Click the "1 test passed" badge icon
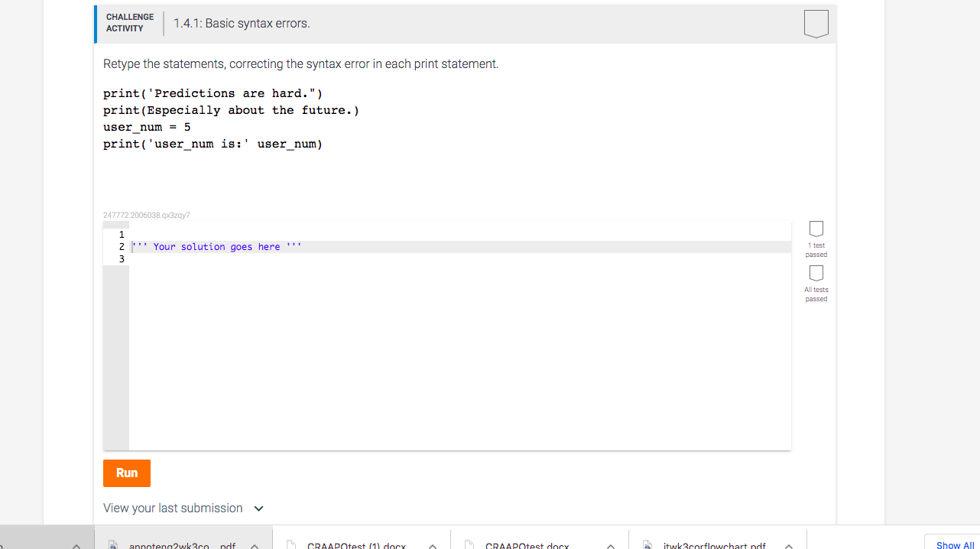Image resolution: width=980 pixels, height=549 pixels. (x=816, y=227)
